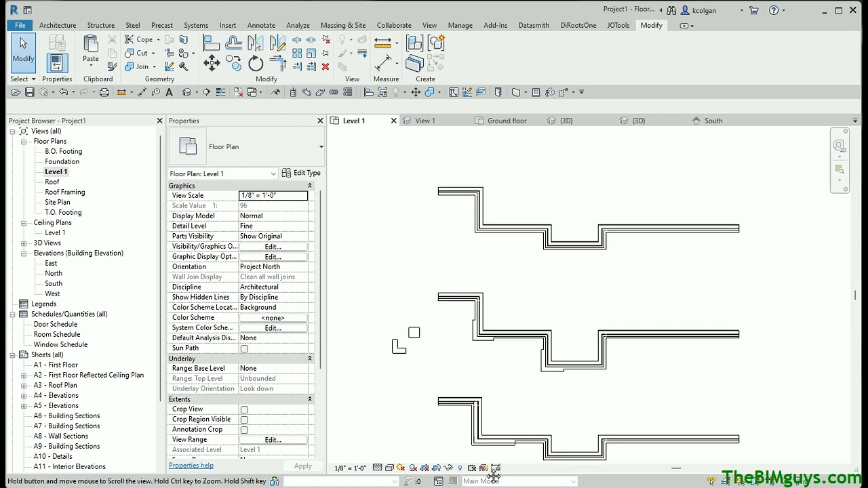
Task: Choose Mirror - Pick Axis tool
Action: coord(256,43)
